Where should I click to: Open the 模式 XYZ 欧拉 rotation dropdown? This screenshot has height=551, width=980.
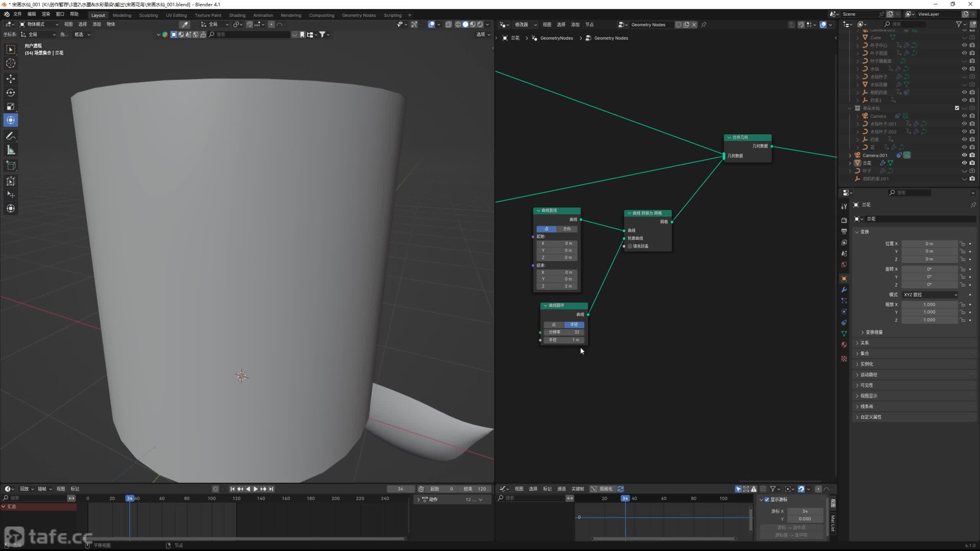pos(930,295)
